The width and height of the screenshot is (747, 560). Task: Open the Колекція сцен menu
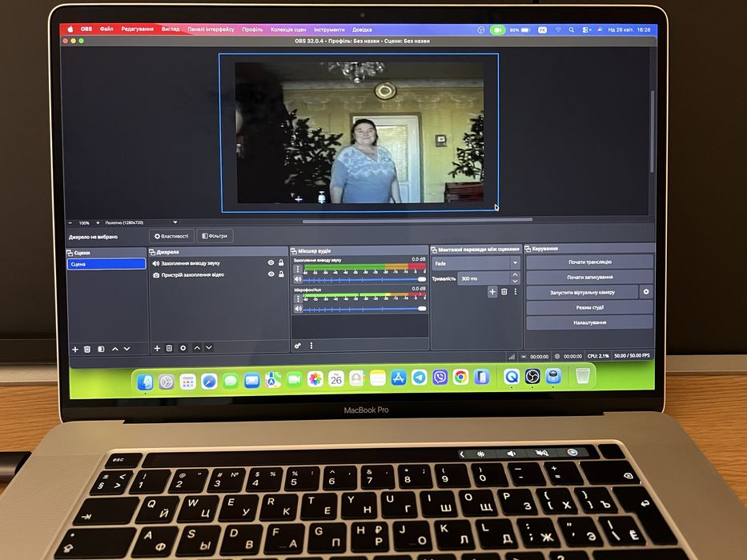288,30
